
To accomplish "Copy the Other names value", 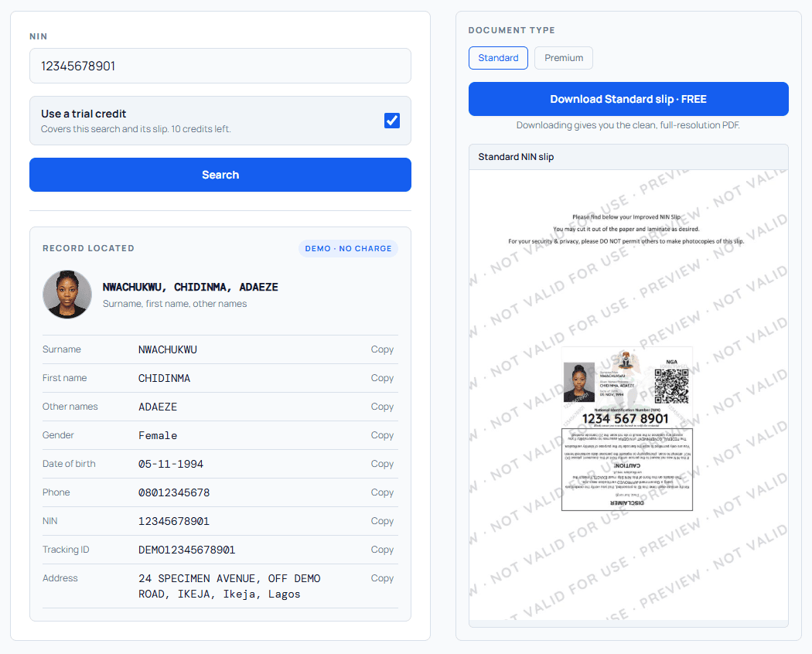I will click(382, 407).
